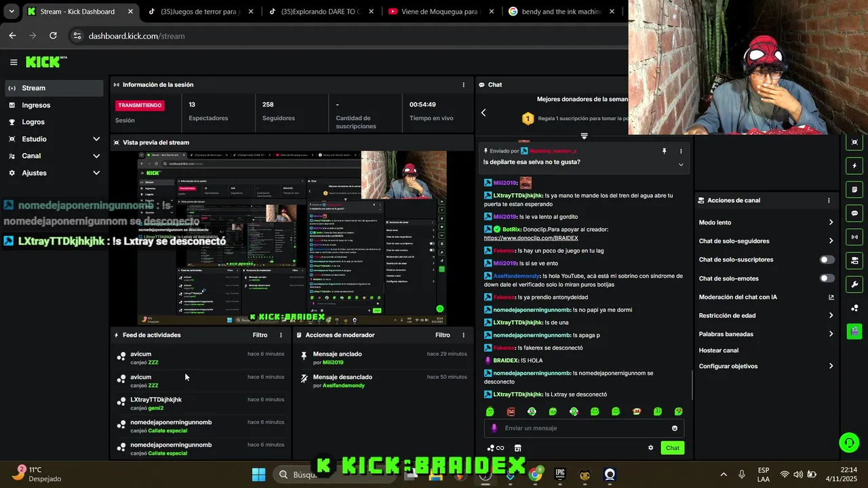Open the emoji picker in message box
Screen dimensions: 868x488
point(675,428)
